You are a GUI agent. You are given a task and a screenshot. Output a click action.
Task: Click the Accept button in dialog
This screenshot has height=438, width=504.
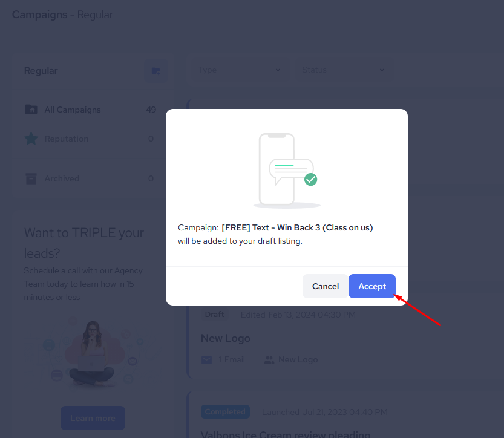pyautogui.click(x=372, y=286)
